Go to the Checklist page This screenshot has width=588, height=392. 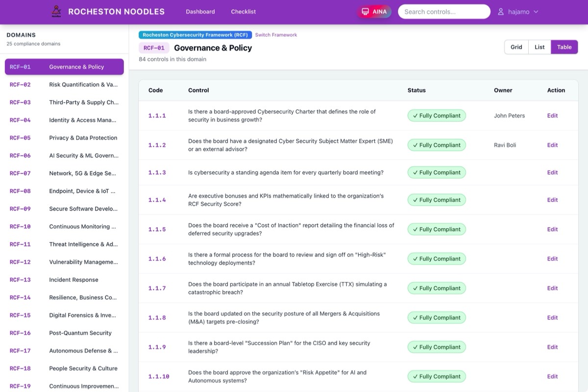click(x=243, y=12)
